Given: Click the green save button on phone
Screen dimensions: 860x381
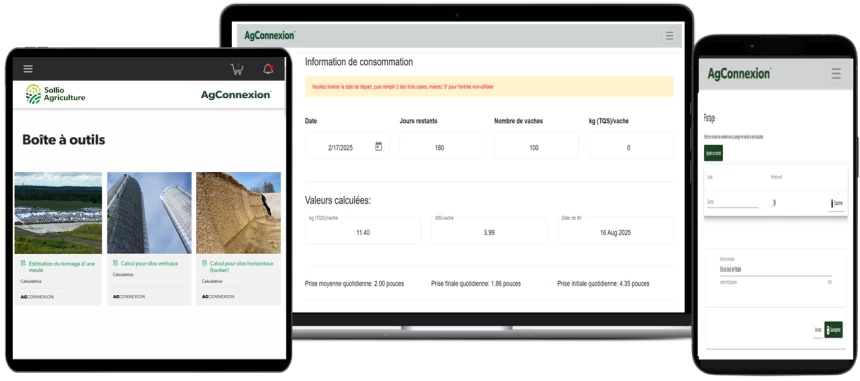Looking at the screenshot, I should [833, 329].
